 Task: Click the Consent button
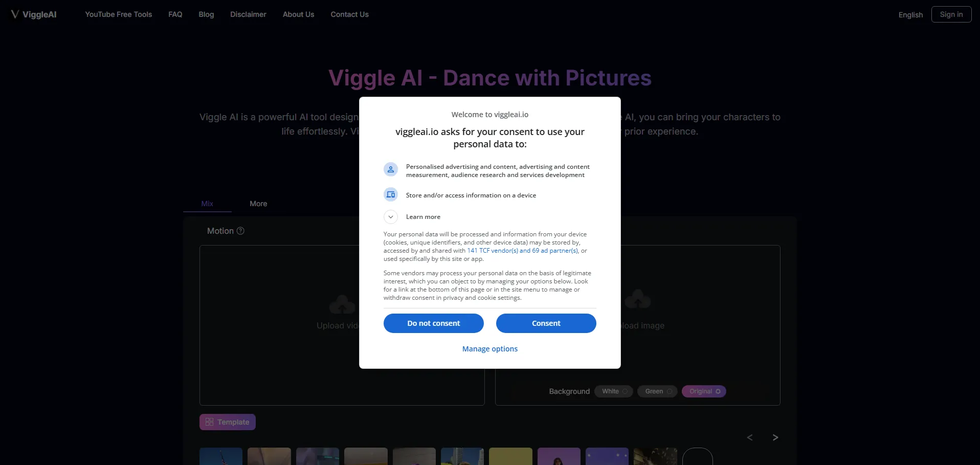546,323
